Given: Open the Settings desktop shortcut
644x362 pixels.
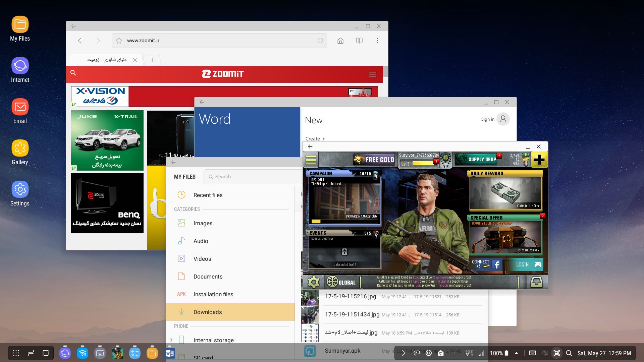Looking at the screenshot, I should [x=20, y=193].
